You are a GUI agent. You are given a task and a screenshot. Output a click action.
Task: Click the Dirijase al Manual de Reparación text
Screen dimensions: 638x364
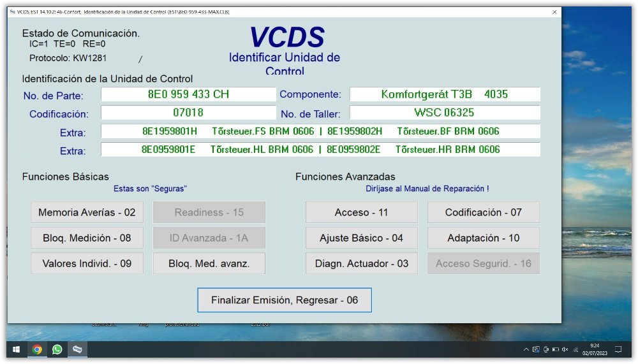(427, 189)
